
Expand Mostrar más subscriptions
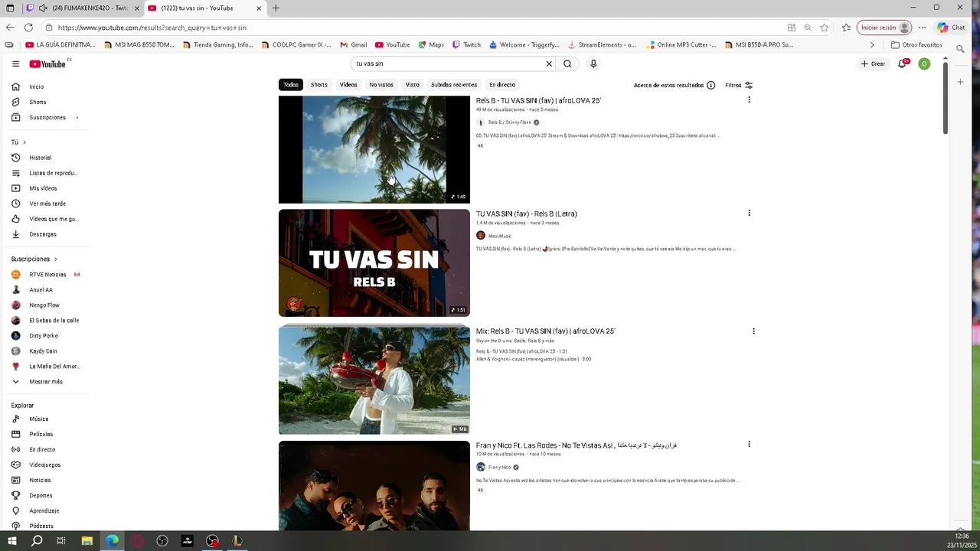(44, 381)
